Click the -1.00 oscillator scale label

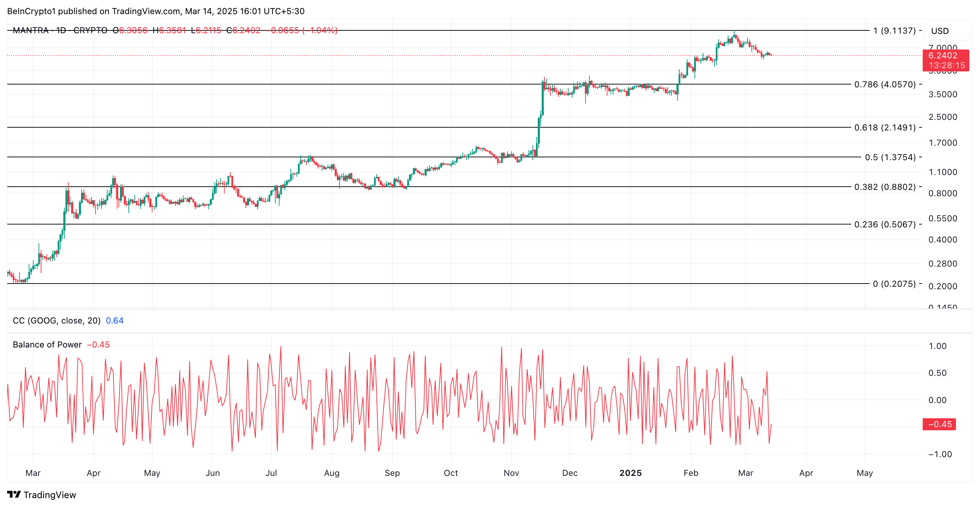940,454
